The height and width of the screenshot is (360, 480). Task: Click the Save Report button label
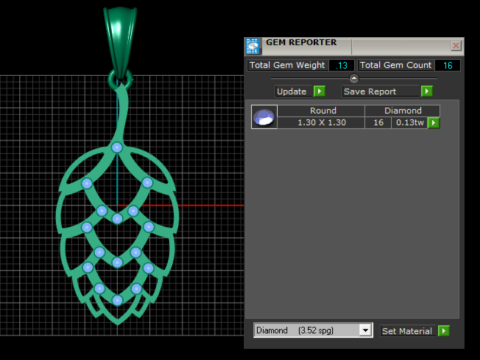point(381,91)
